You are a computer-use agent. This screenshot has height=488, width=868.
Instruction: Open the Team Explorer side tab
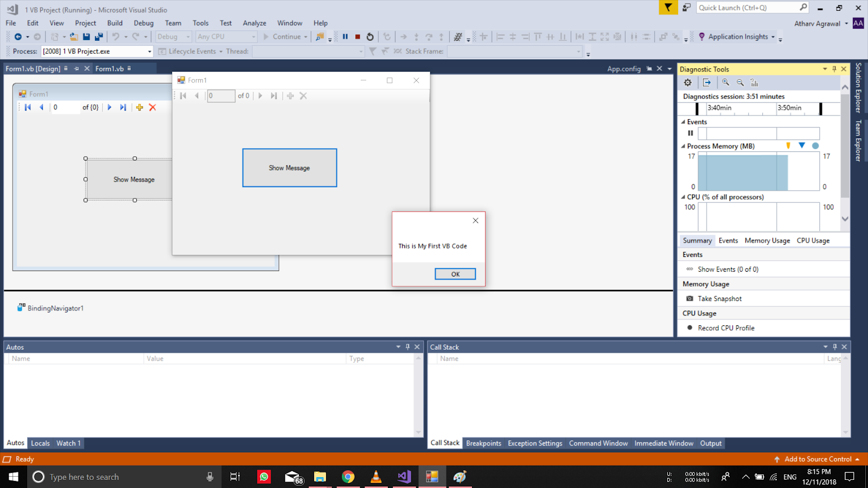coord(858,140)
